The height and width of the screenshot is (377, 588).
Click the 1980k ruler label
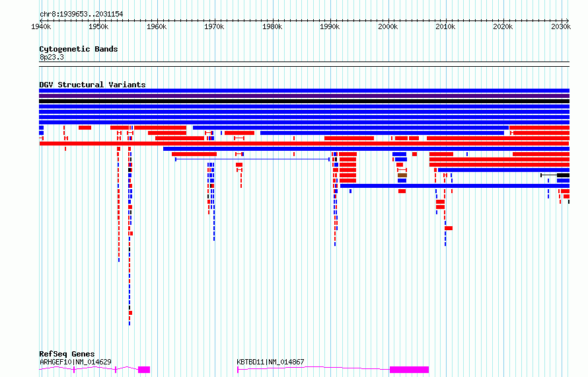272,26
